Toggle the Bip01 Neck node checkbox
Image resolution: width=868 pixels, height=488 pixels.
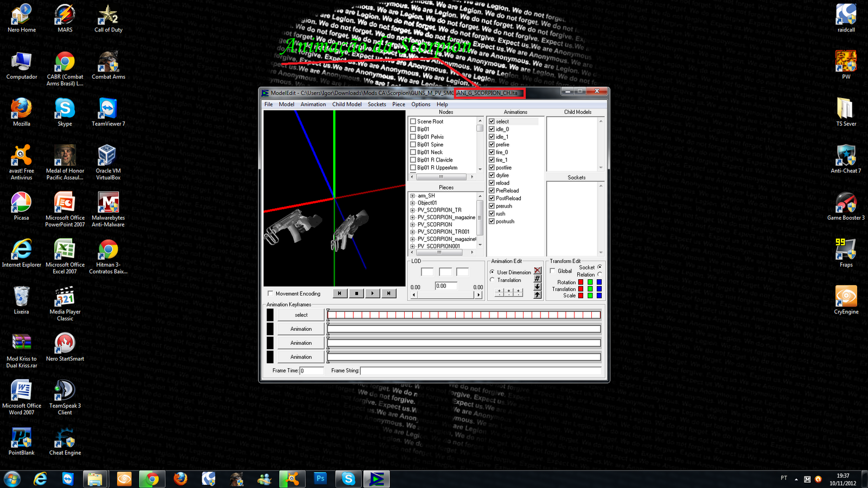(413, 152)
